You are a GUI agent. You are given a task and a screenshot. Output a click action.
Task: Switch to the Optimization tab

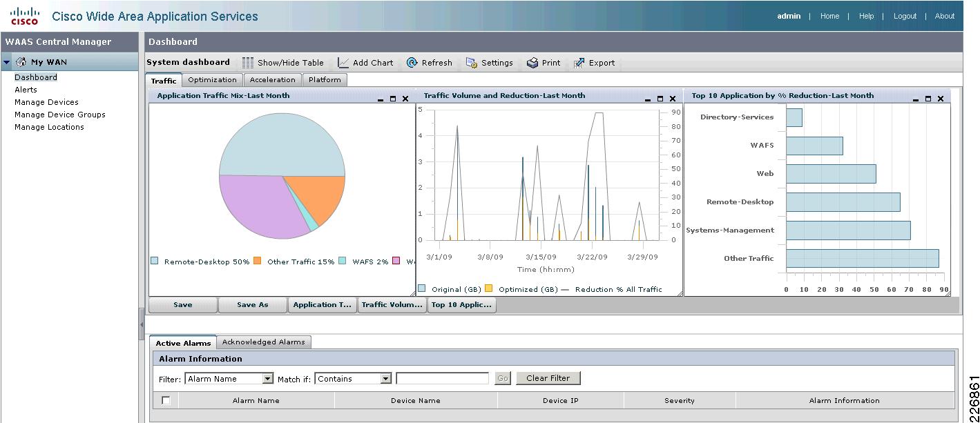213,80
